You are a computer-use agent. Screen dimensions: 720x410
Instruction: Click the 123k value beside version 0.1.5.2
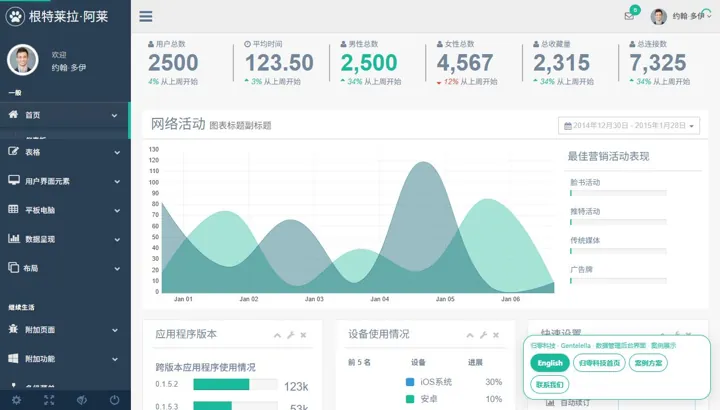296,387
